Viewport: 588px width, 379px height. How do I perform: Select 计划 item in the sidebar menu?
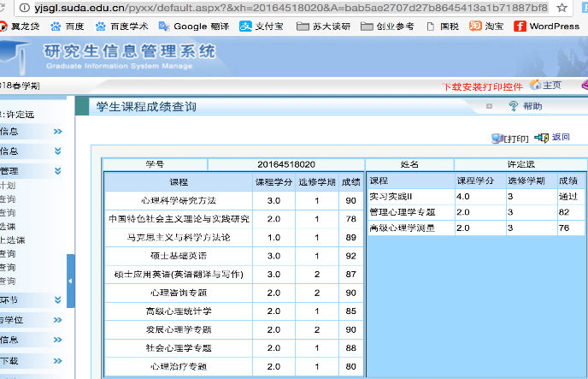[8, 185]
